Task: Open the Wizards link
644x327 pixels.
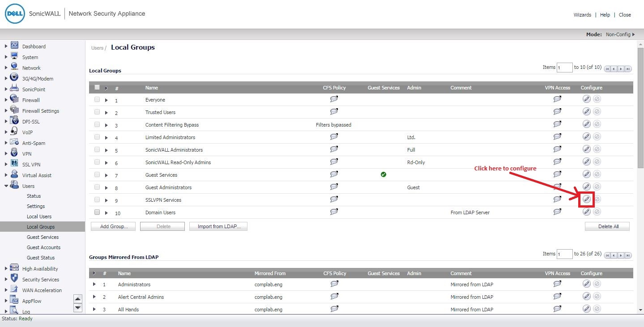Action: click(x=582, y=15)
